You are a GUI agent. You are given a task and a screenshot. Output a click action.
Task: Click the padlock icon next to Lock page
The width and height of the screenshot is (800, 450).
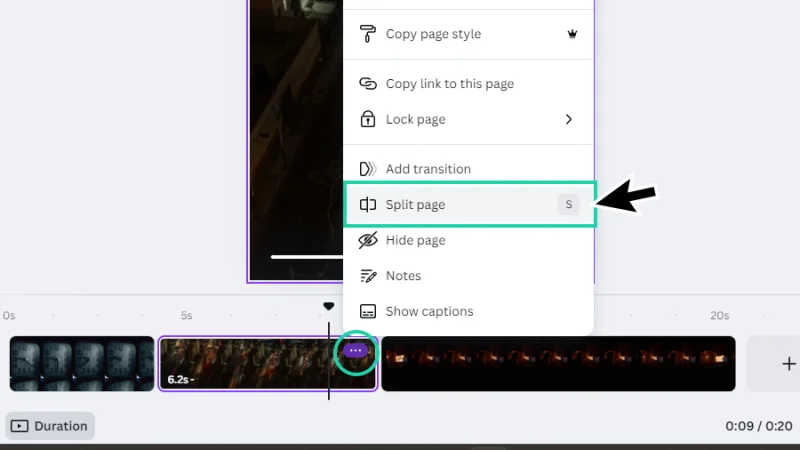(x=368, y=119)
